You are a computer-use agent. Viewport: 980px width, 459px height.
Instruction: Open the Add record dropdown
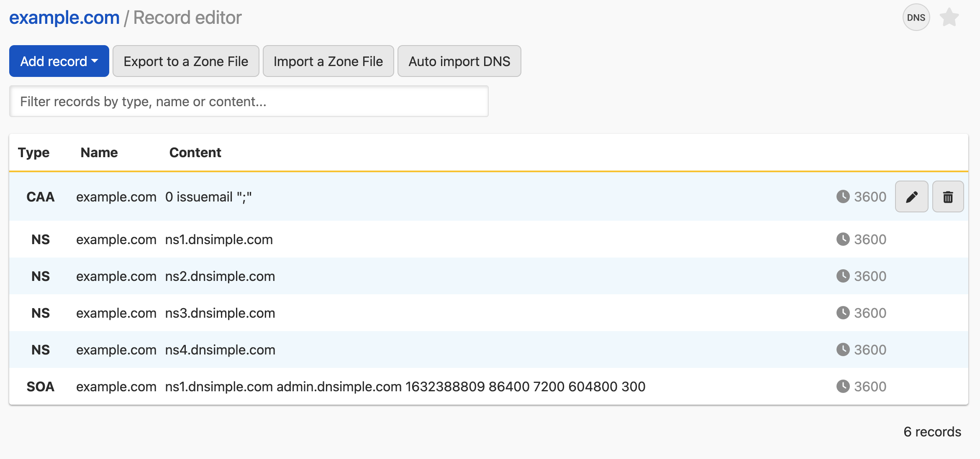(59, 61)
